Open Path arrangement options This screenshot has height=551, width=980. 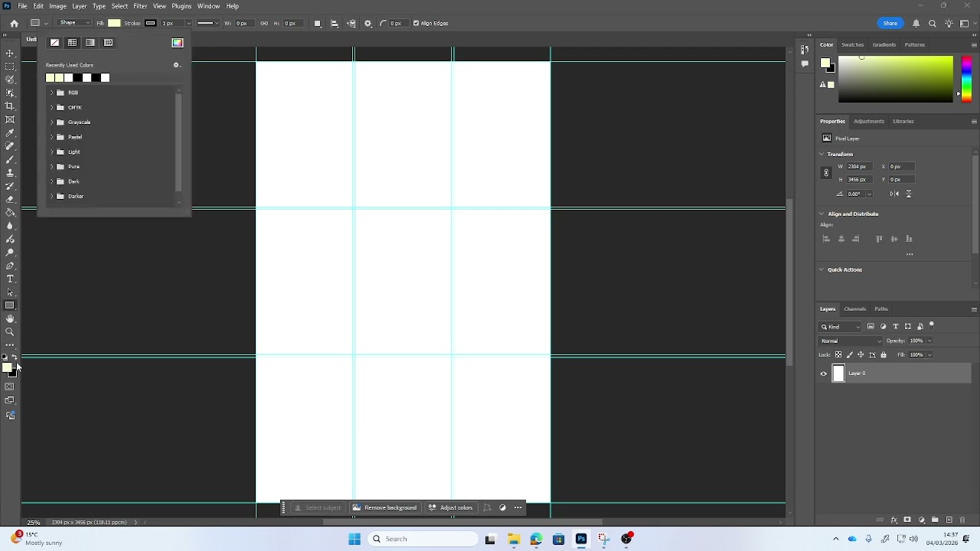351,23
